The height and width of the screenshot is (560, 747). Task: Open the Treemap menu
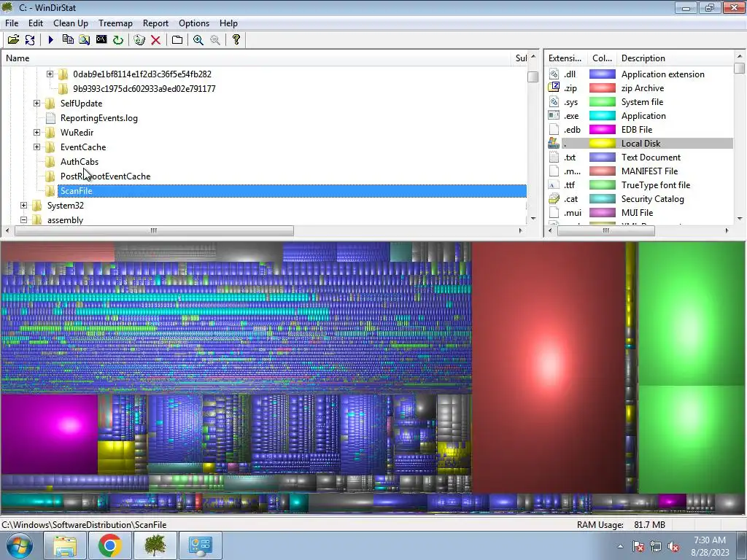(115, 23)
